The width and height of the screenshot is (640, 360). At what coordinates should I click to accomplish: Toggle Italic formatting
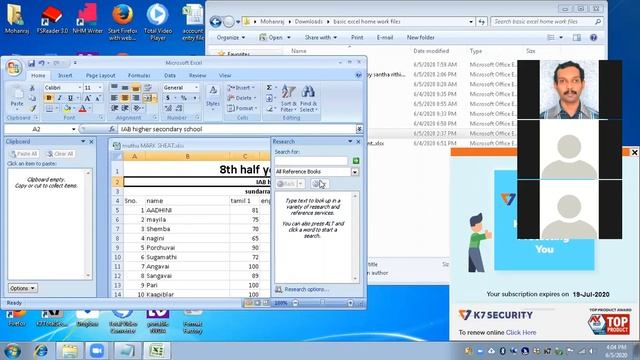pos(60,98)
